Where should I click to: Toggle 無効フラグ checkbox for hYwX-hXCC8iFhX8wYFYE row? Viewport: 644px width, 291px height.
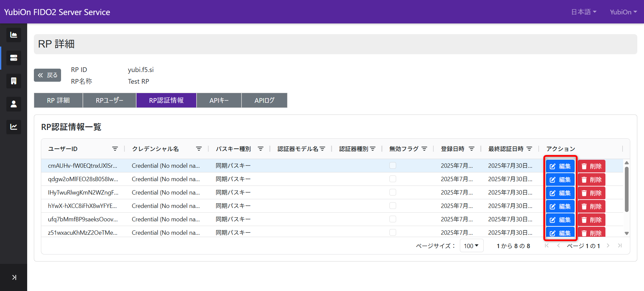(x=393, y=206)
